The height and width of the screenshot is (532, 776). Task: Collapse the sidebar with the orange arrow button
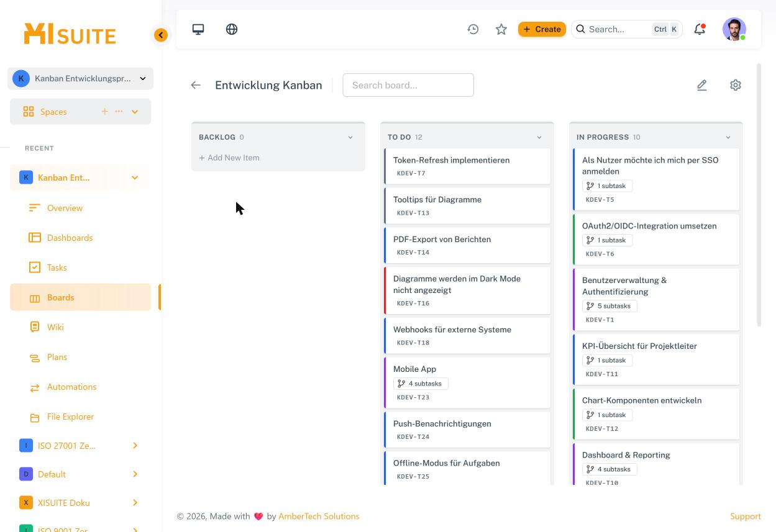coord(161,35)
